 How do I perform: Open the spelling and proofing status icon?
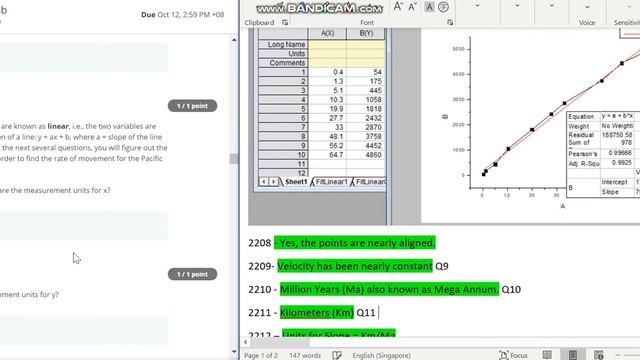337,355
